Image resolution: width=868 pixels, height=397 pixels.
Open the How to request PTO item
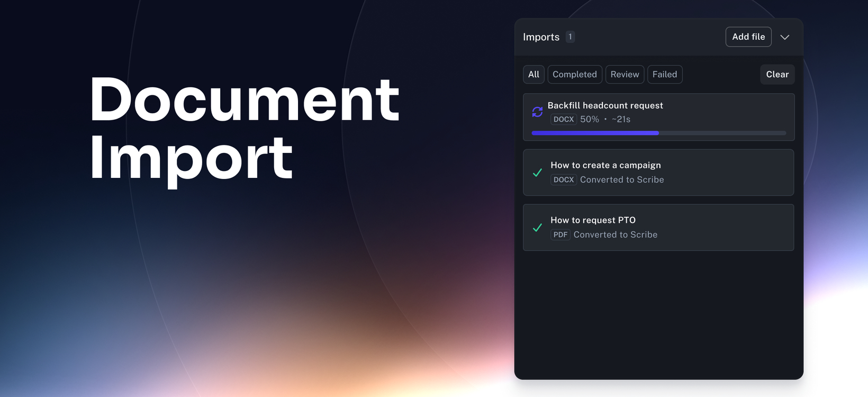click(658, 228)
